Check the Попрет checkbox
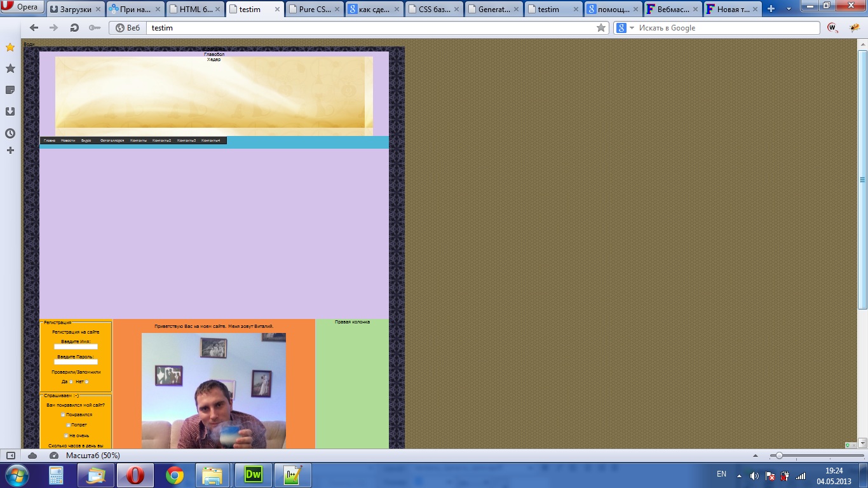Image resolution: width=868 pixels, height=488 pixels. (x=69, y=425)
